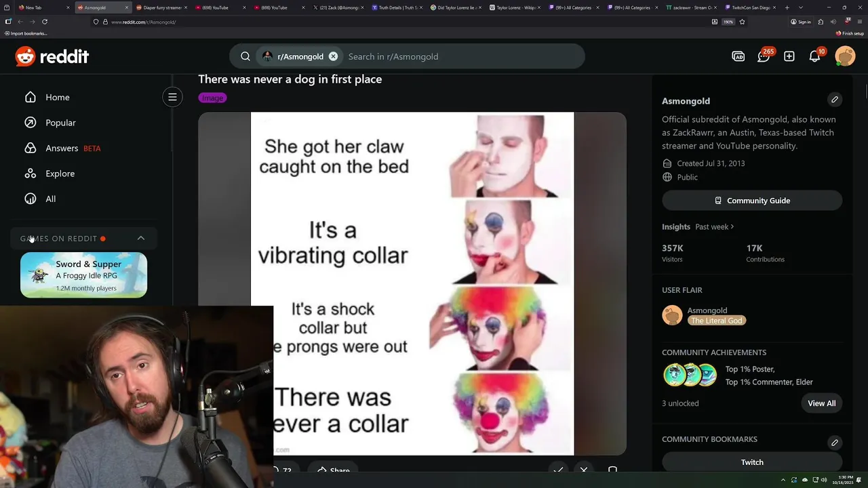Open the Community Guide button
The height and width of the screenshot is (488, 868).
(752, 201)
